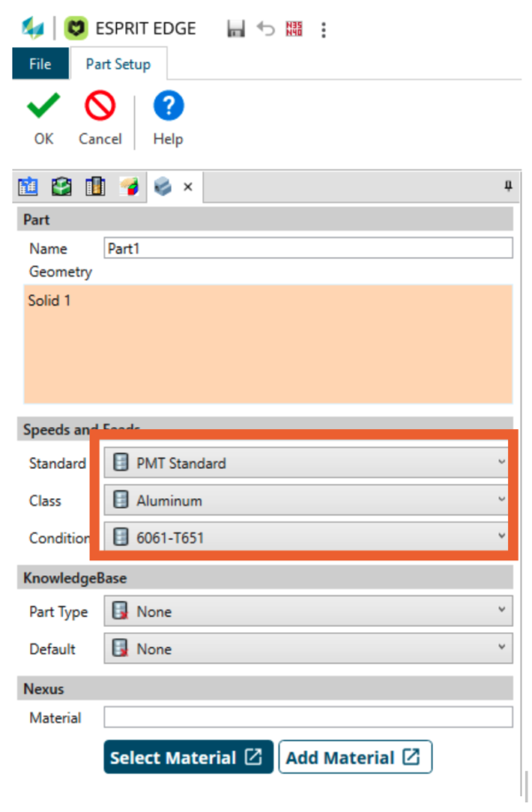Expand the Class dropdown set to Aluminum
This screenshot has width=532, height=812.
click(x=308, y=501)
